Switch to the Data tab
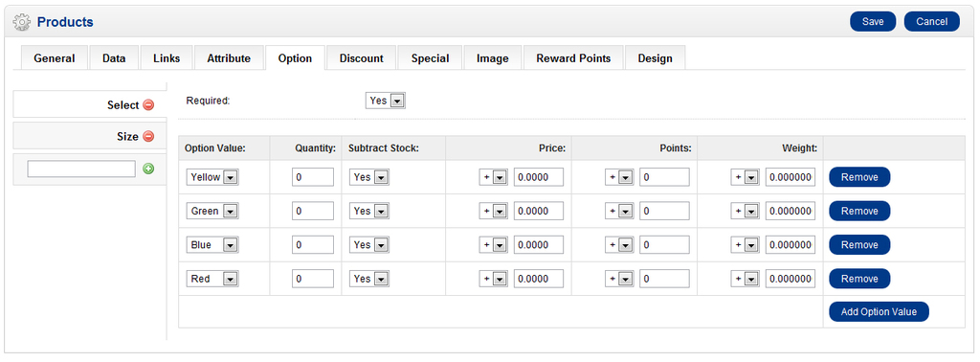The width and height of the screenshot is (980, 362). [x=114, y=58]
